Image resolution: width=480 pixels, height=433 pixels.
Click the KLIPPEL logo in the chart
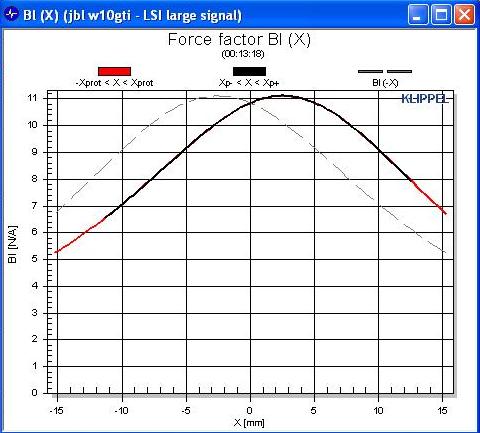click(425, 98)
